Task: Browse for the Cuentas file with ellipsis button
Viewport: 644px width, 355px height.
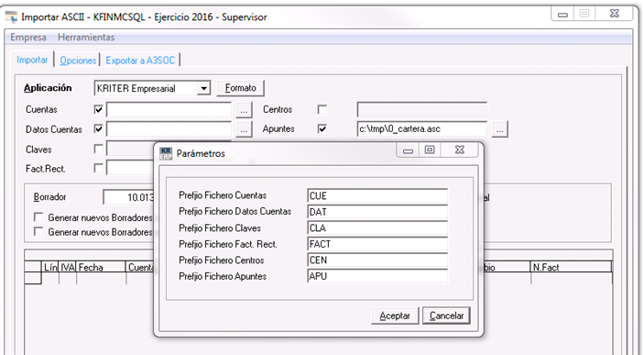Action: point(244,110)
